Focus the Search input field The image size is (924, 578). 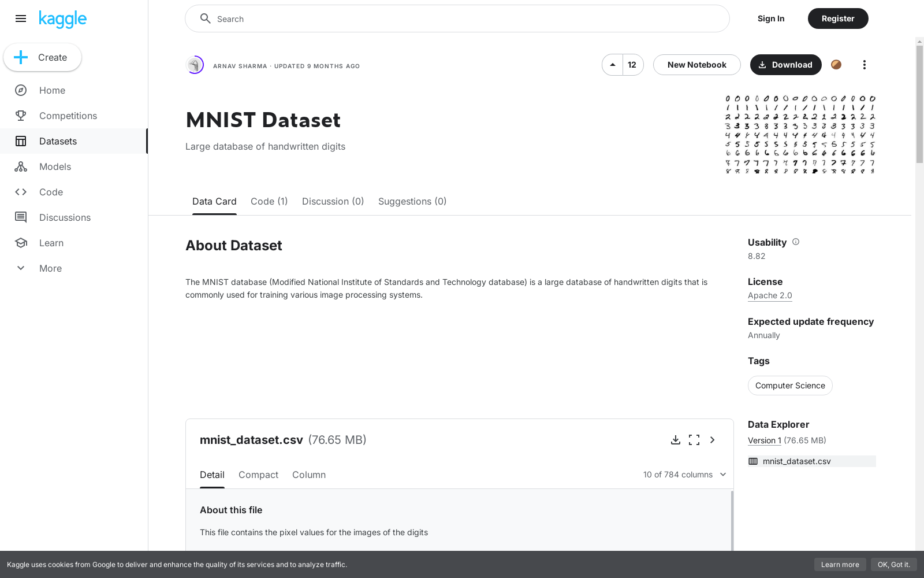click(x=457, y=18)
